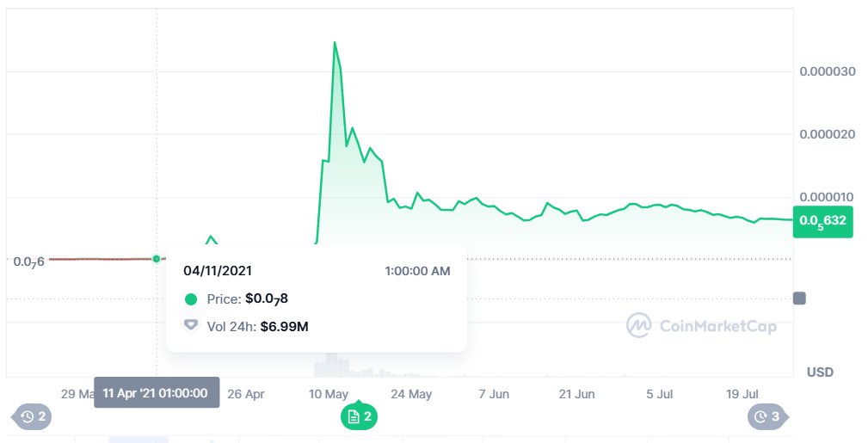Click the history event marker showing 2
Screen dimensions: 868x443
pyautogui.click(x=34, y=417)
